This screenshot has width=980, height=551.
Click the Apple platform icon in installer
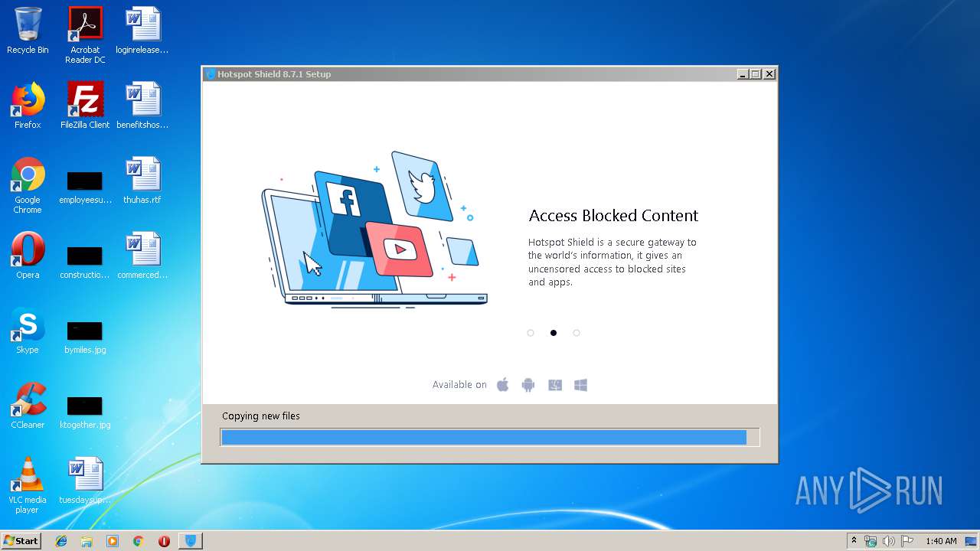click(502, 385)
